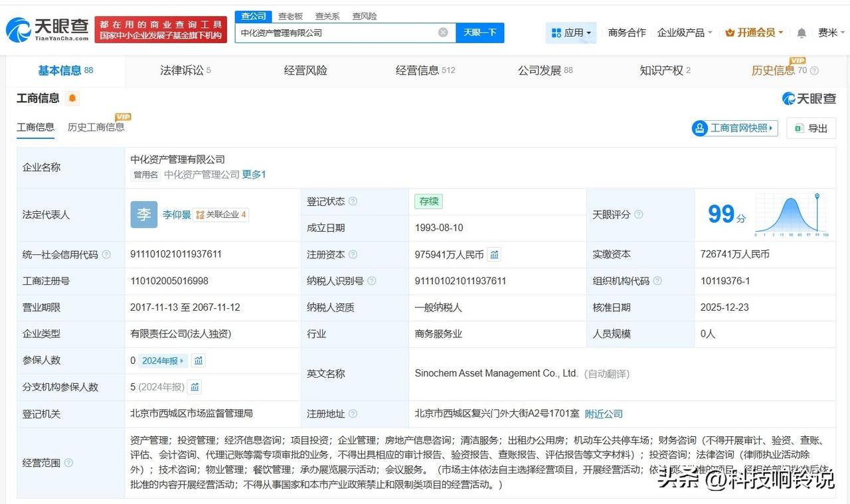The height and width of the screenshot is (504, 850).
Task: Open the 法律诉讼 tab
Action: (185, 70)
